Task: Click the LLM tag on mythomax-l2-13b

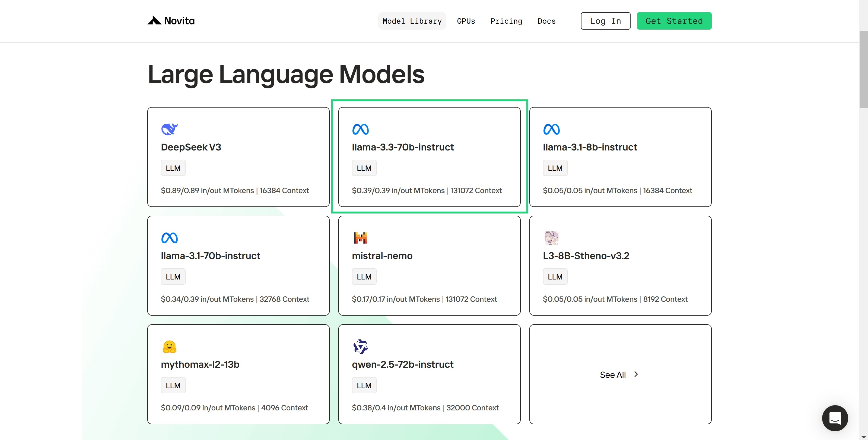Action: pos(173,385)
